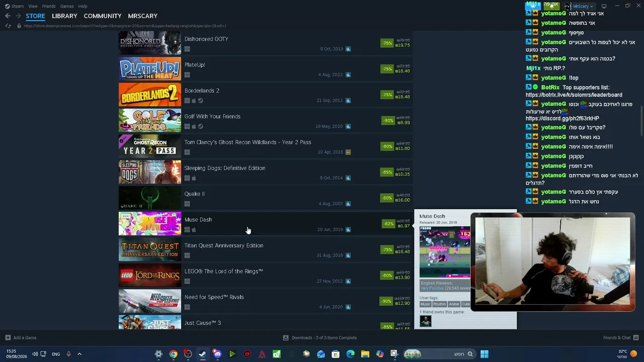Viewport: 644px width, 362px height.
Task: Switch to the STORE tab
Action: click(35, 16)
